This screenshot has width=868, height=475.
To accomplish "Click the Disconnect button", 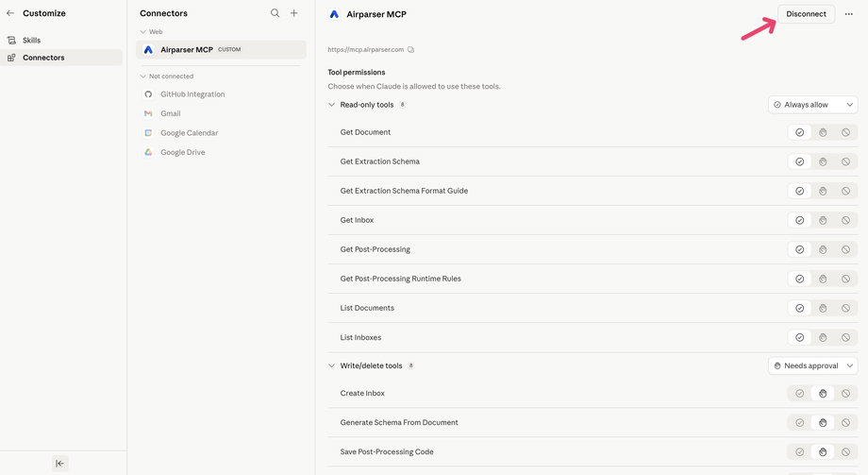I will [806, 14].
